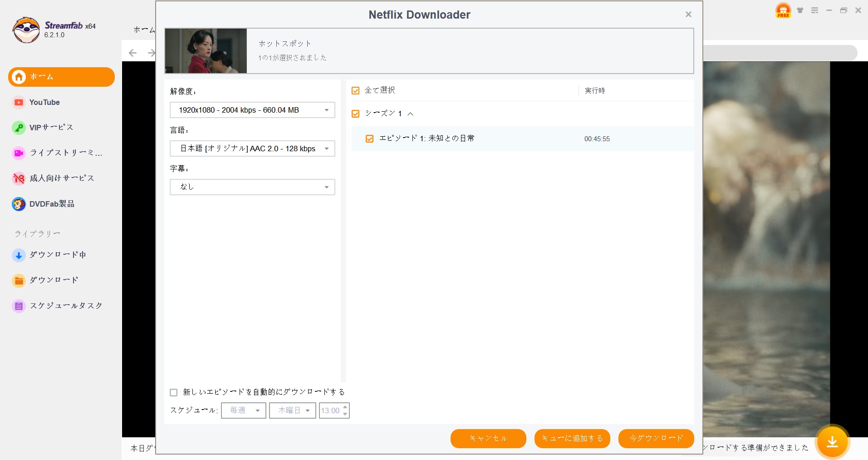868x460 pixels.
Task: Click キューに追加する button
Action: tap(572, 439)
